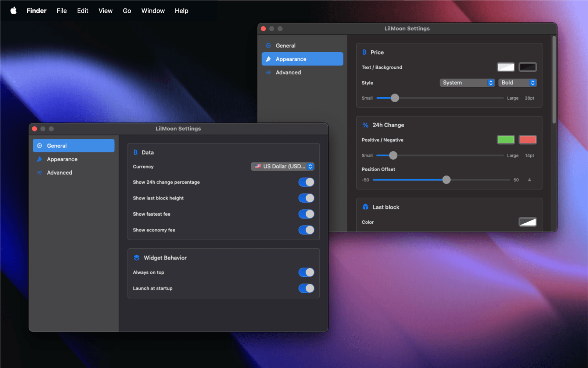Select Appearance tab in back window
The image size is (588, 368).
click(x=302, y=59)
